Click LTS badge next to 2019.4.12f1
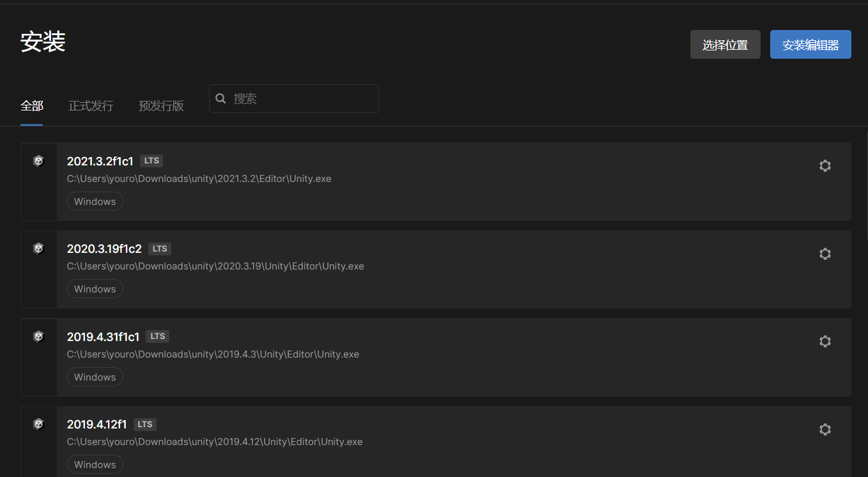Screen dimensions: 868x477 tap(145, 425)
